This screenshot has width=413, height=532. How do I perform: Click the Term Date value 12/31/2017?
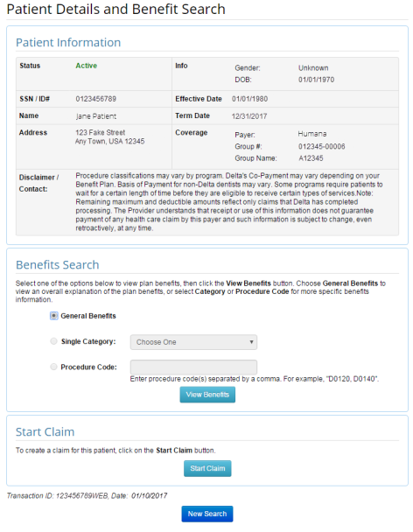click(x=249, y=116)
